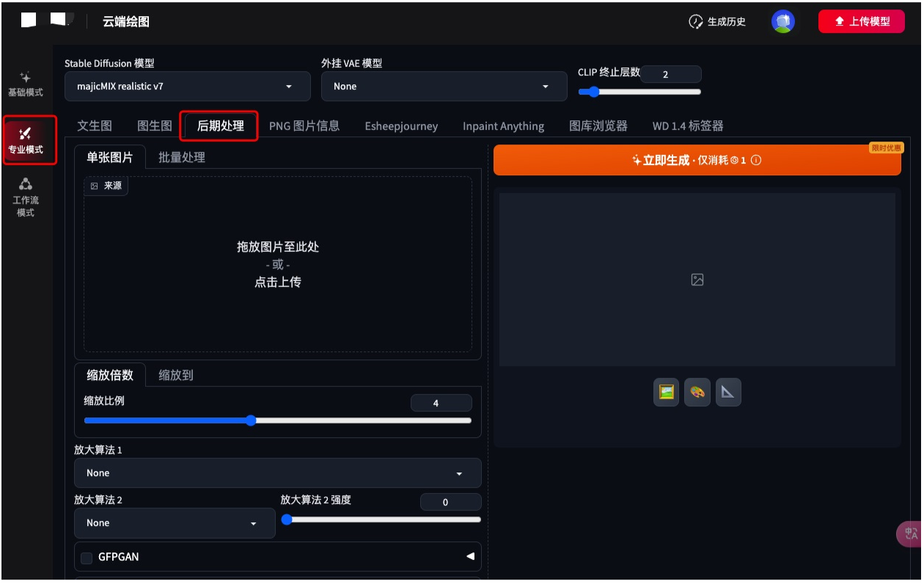The height and width of the screenshot is (584, 924).
Task: Expand the GFPGAN section arrow
Action: 470,557
